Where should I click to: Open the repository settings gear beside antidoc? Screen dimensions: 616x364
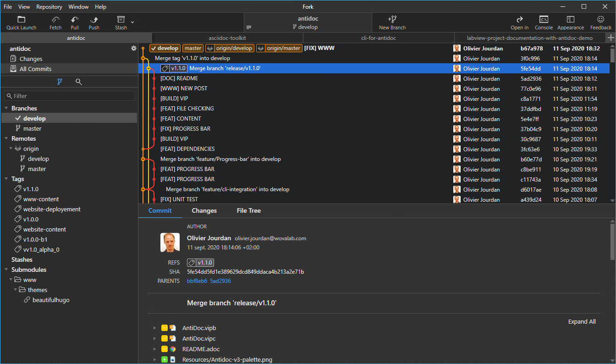[133, 49]
